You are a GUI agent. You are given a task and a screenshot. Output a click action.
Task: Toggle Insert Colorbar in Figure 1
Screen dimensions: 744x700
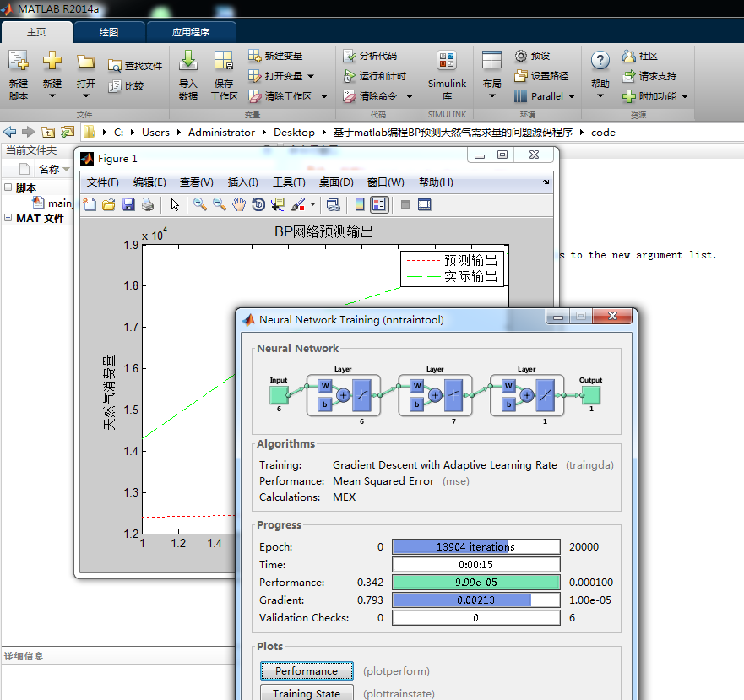tap(360, 204)
